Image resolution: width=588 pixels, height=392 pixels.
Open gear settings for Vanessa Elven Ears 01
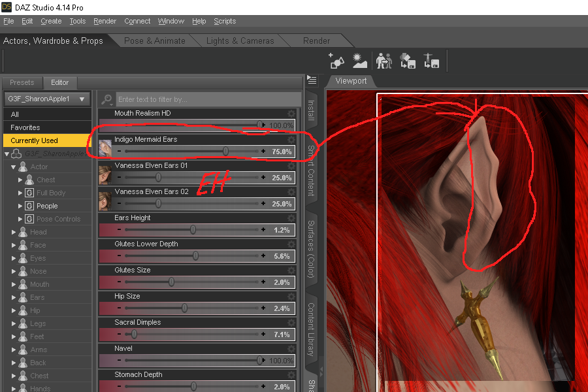point(291,166)
